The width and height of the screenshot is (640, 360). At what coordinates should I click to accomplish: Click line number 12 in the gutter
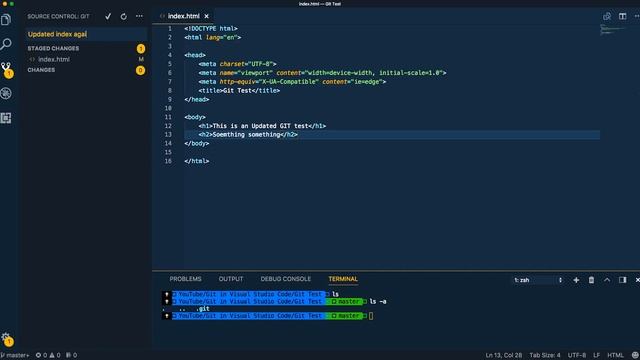tap(168, 126)
